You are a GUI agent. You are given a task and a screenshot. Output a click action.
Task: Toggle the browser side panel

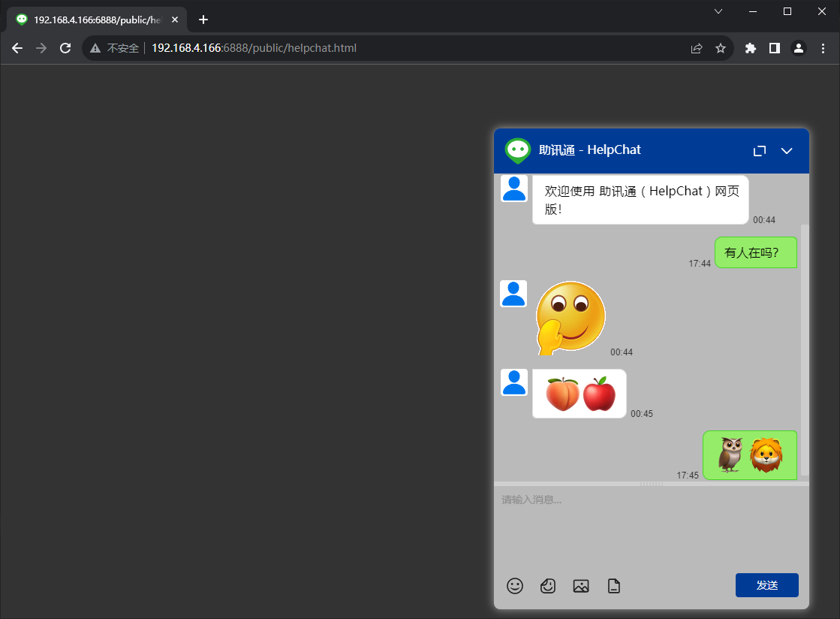(x=775, y=48)
